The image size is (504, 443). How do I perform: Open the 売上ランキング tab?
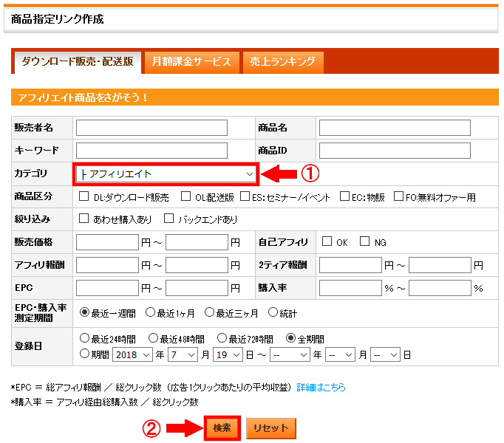(x=283, y=62)
